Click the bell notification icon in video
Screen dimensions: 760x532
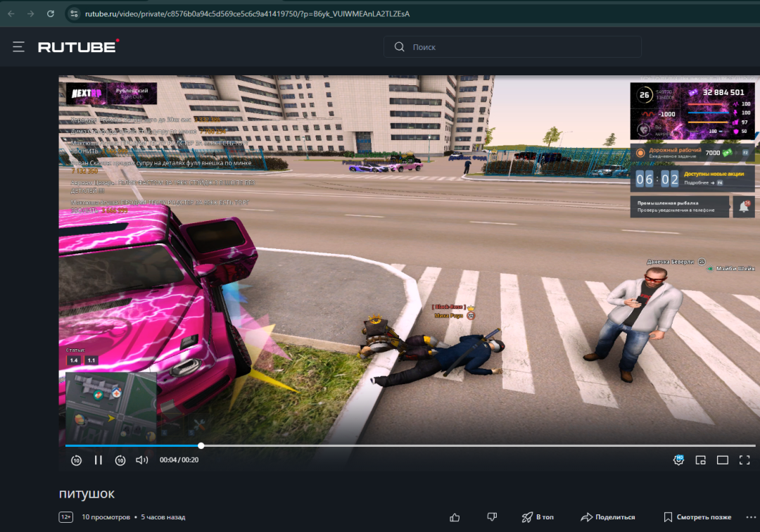[744, 207]
